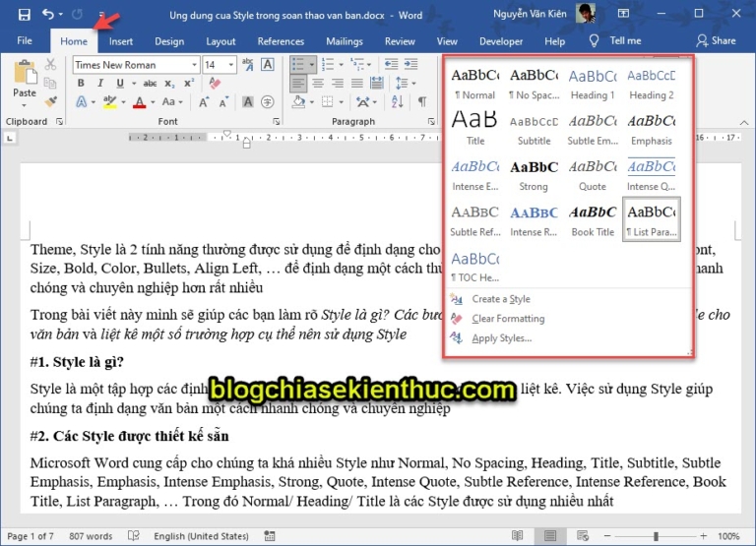Switch to the Insert tab

120,41
